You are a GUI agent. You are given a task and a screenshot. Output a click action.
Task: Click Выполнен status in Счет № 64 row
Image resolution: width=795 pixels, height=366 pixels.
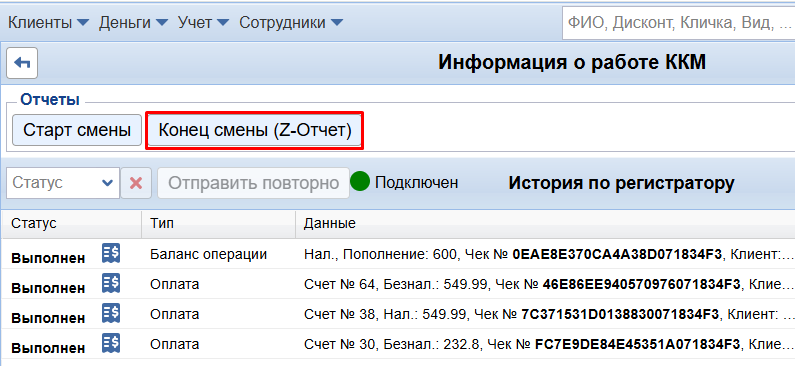pos(48,288)
